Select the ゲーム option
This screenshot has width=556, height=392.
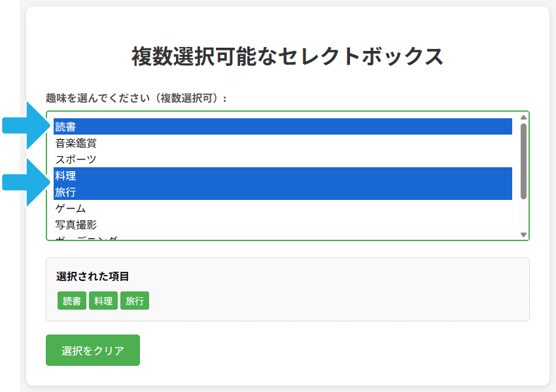pyautogui.click(x=283, y=208)
